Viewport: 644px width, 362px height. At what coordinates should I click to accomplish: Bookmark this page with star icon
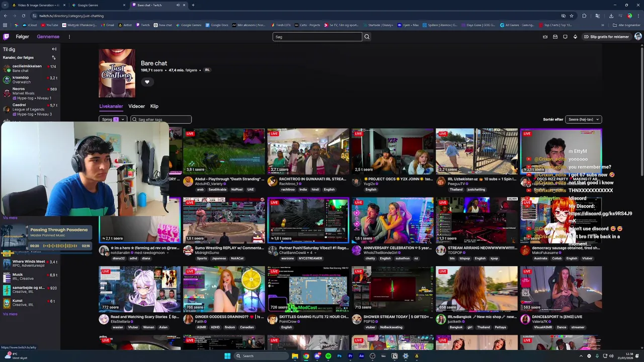tap(572, 16)
